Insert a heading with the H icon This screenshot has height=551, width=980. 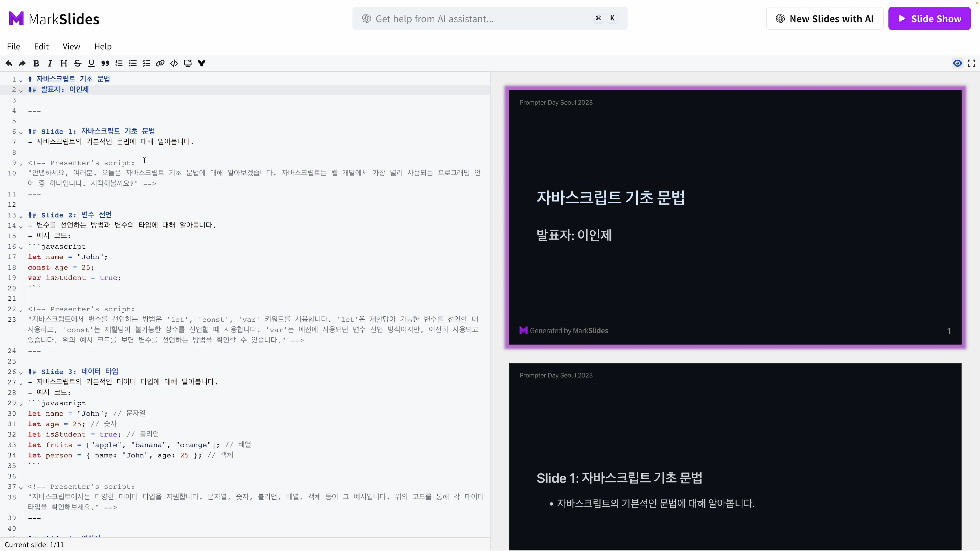coord(64,63)
